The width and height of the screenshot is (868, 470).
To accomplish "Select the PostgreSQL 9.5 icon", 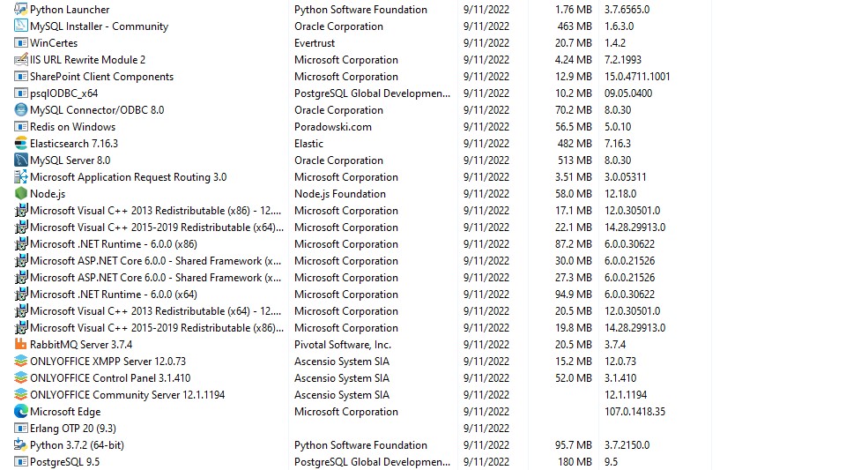I will [20, 462].
